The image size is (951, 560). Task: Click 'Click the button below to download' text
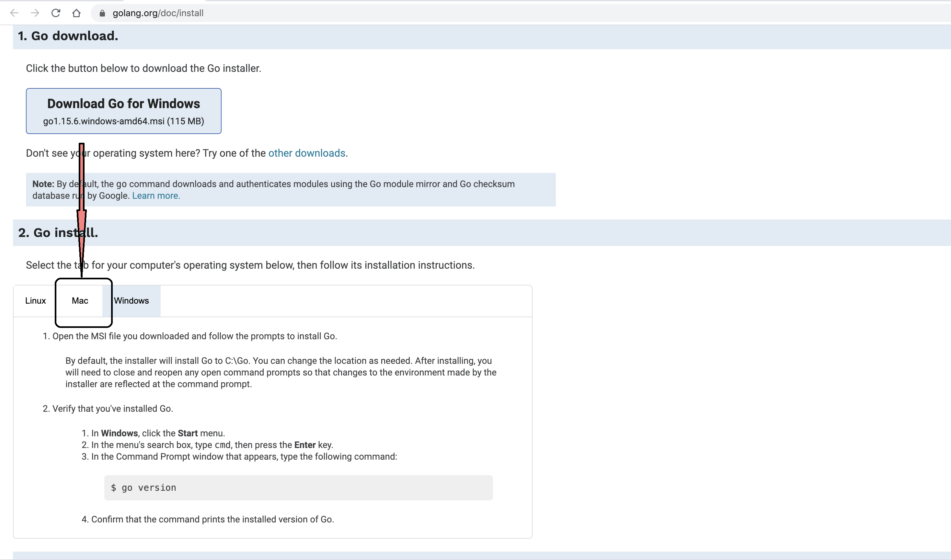143,68
